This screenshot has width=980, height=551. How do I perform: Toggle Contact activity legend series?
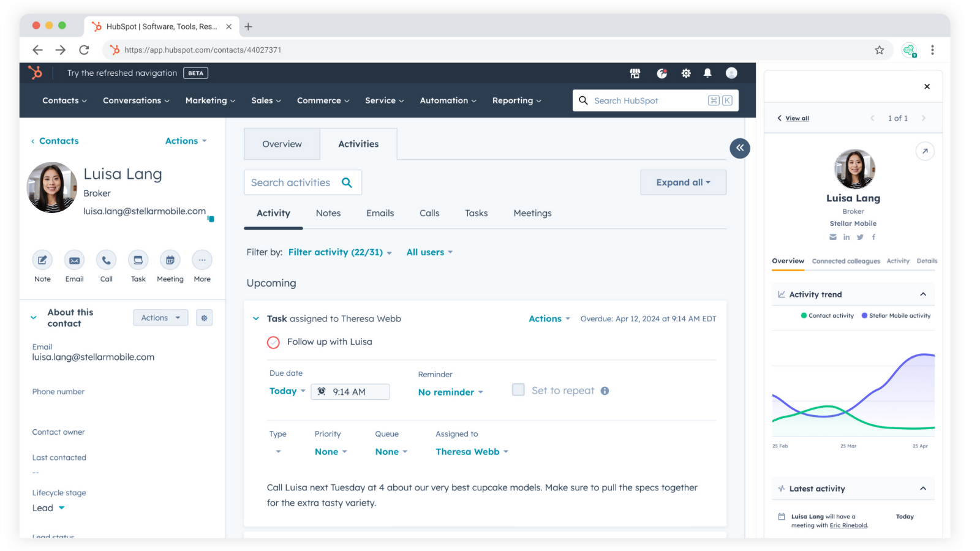827,316
